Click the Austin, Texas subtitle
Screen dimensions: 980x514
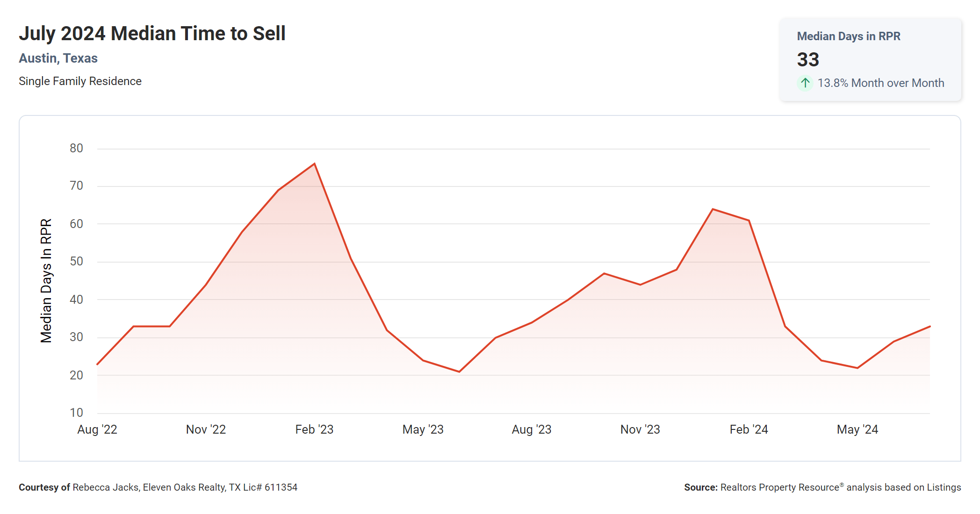(58, 58)
